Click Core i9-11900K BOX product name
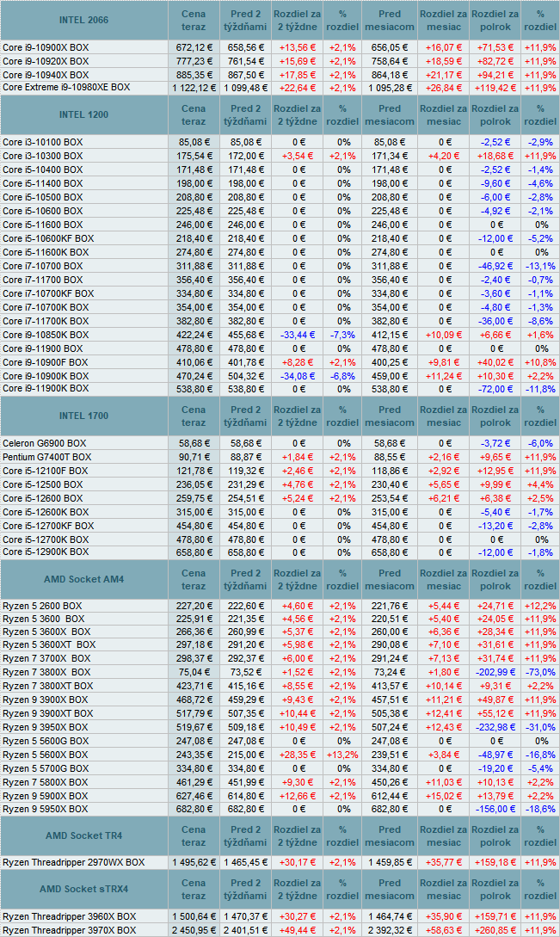This screenshot has height=937, width=560. coord(46,388)
